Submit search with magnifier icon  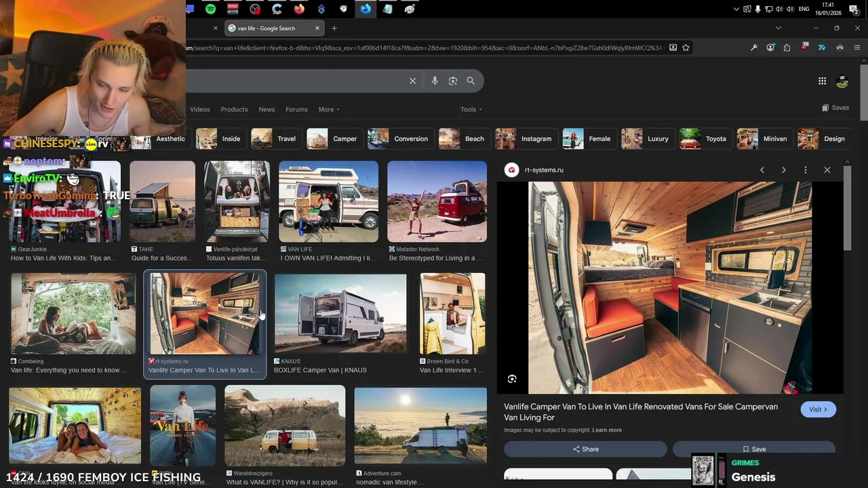coord(471,81)
